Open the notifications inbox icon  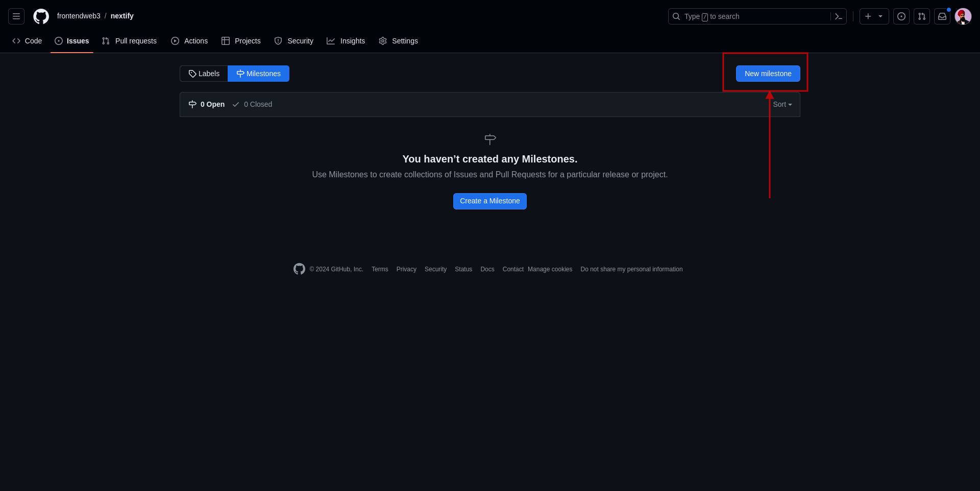[x=942, y=16]
